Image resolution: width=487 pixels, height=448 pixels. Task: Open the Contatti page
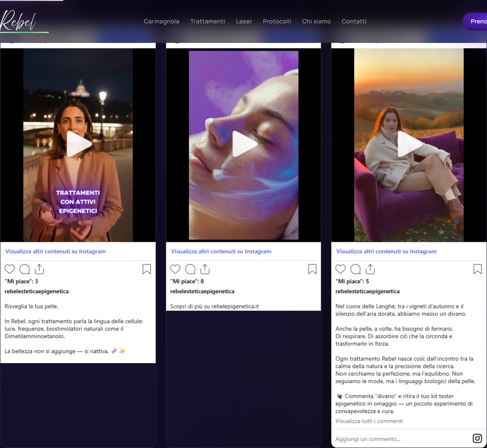(354, 21)
